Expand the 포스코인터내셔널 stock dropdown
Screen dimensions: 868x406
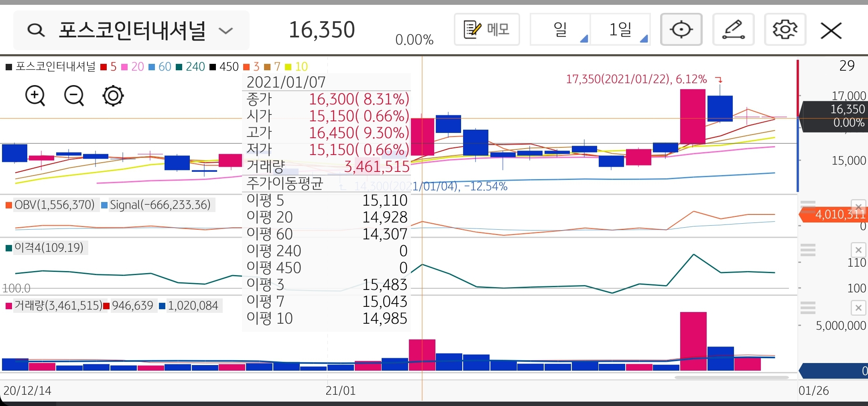tap(226, 31)
